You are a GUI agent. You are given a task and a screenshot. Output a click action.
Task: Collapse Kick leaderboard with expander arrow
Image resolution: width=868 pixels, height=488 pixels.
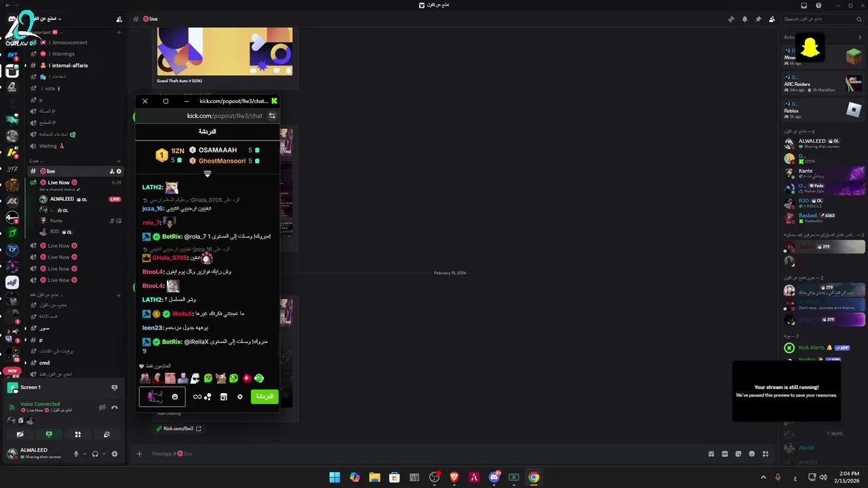coord(208,174)
